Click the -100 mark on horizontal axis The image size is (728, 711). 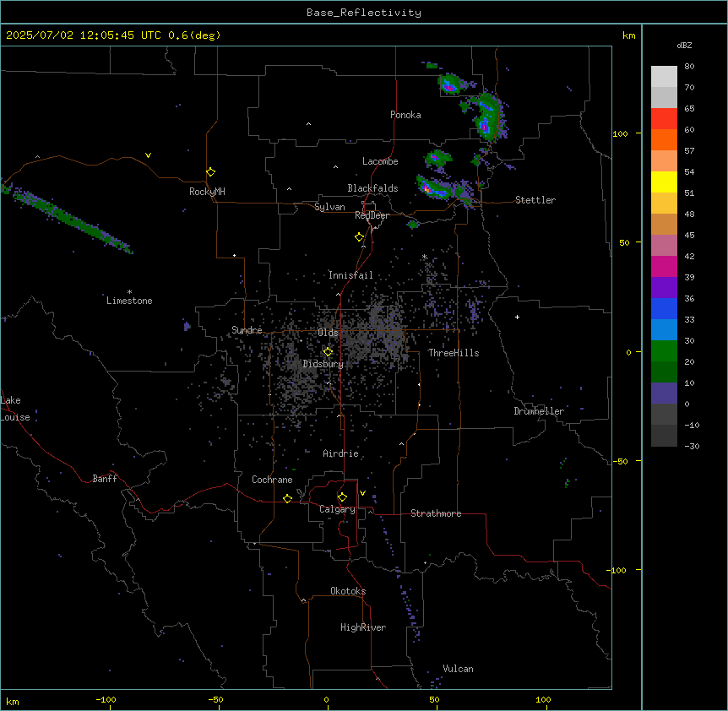pos(106,699)
